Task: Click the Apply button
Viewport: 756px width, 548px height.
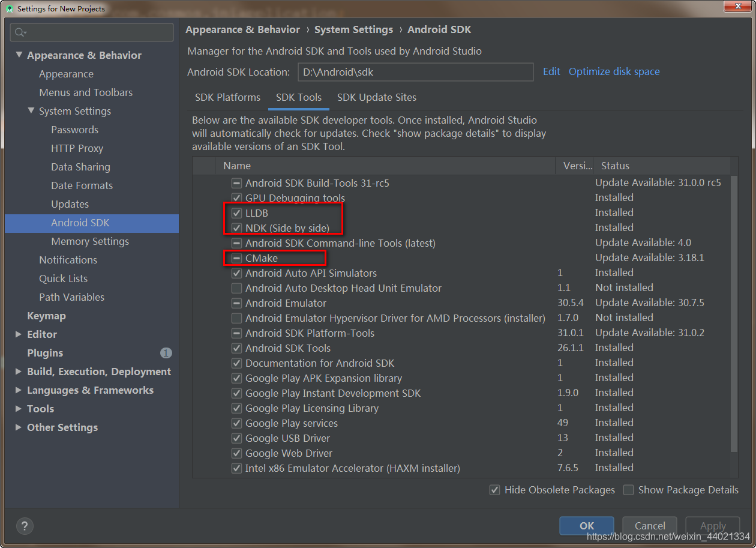Action: click(x=713, y=525)
